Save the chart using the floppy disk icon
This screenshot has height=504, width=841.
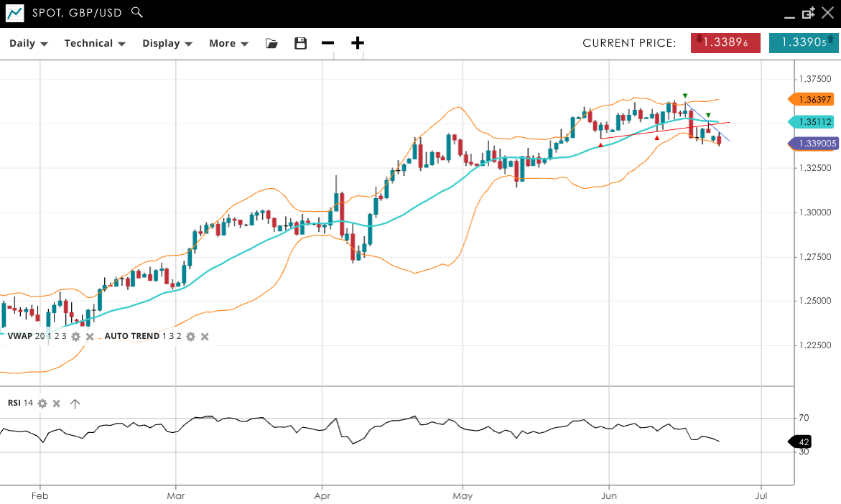point(300,43)
